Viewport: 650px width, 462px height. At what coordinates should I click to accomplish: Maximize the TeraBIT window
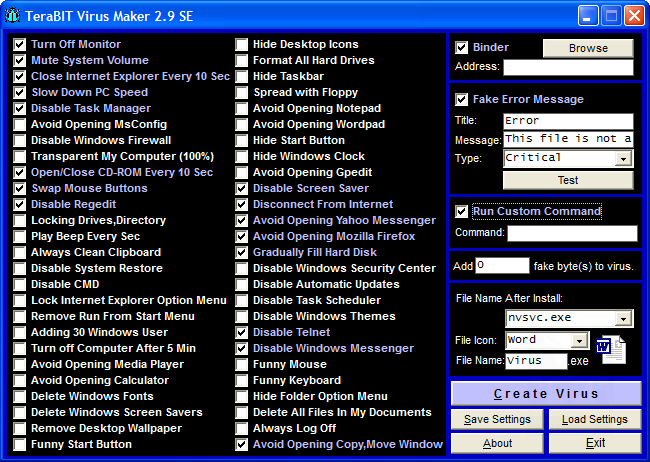click(x=611, y=15)
